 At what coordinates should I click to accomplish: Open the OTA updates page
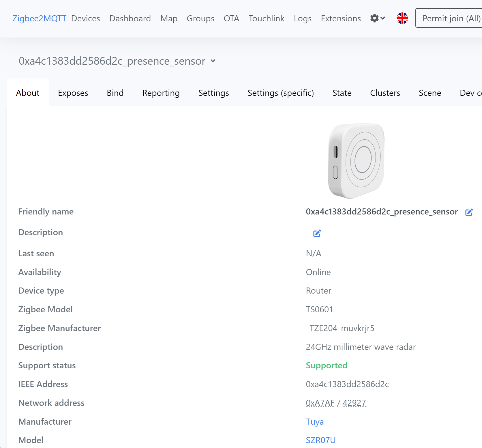[x=231, y=18]
